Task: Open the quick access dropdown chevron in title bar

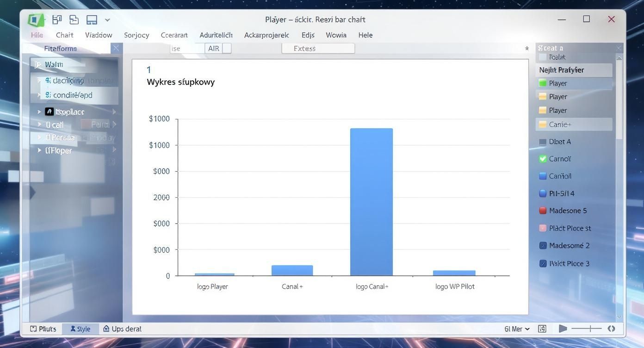Action: tap(107, 20)
